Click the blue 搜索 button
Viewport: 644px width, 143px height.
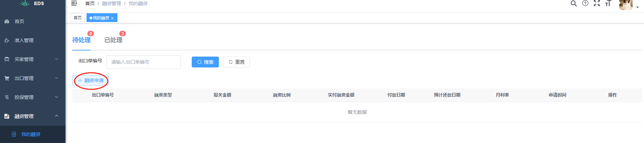(205, 62)
